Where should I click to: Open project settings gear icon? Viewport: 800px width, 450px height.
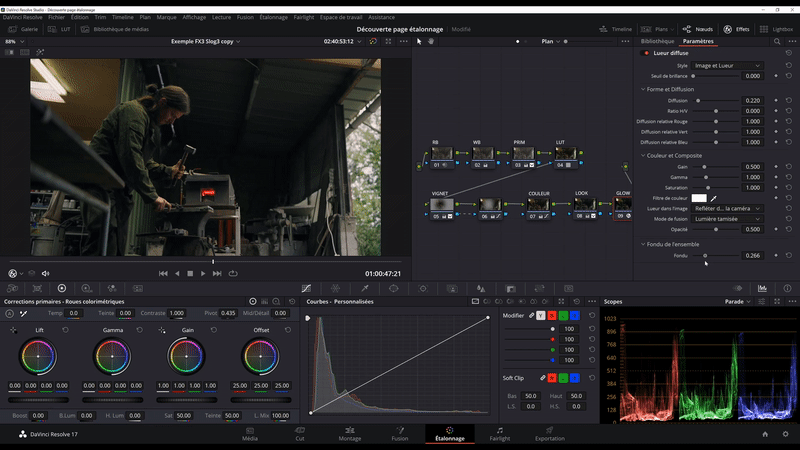(x=786, y=434)
